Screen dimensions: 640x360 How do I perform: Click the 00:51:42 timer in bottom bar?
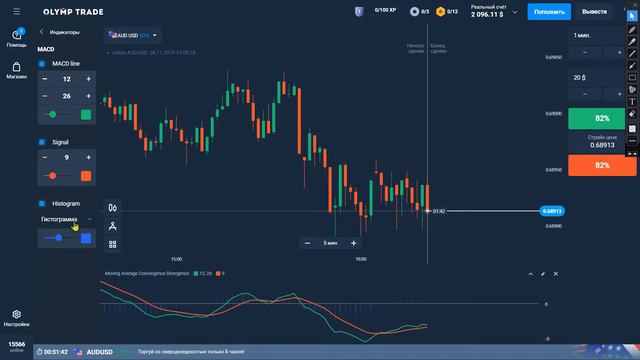coord(56,352)
